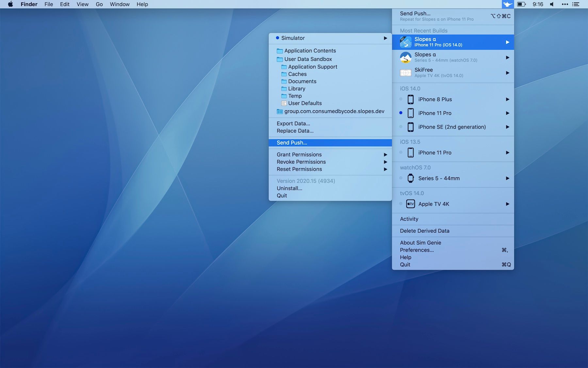The height and width of the screenshot is (368, 588).
Task: Toggle boot dot for iPhone 8 Plus
Action: point(401,99)
